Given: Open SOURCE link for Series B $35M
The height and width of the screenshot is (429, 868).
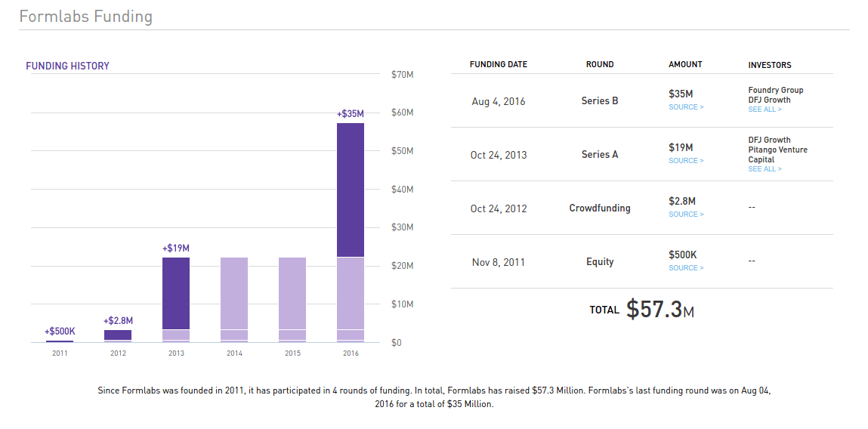Looking at the screenshot, I should pos(686,107).
